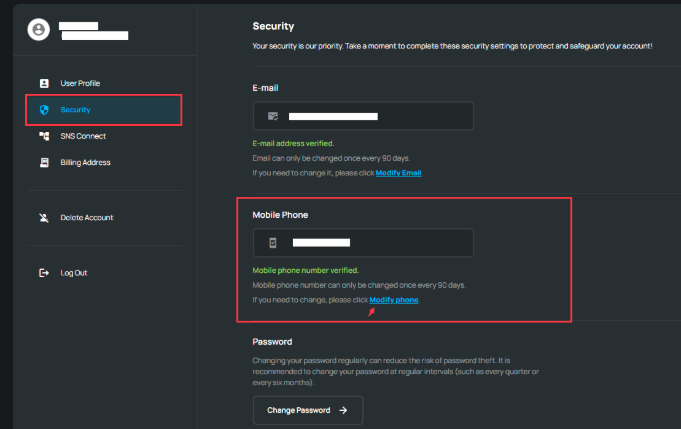Click the phone icon in Mobile Phone field
The height and width of the screenshot is (429, 681).
point(272,243)
